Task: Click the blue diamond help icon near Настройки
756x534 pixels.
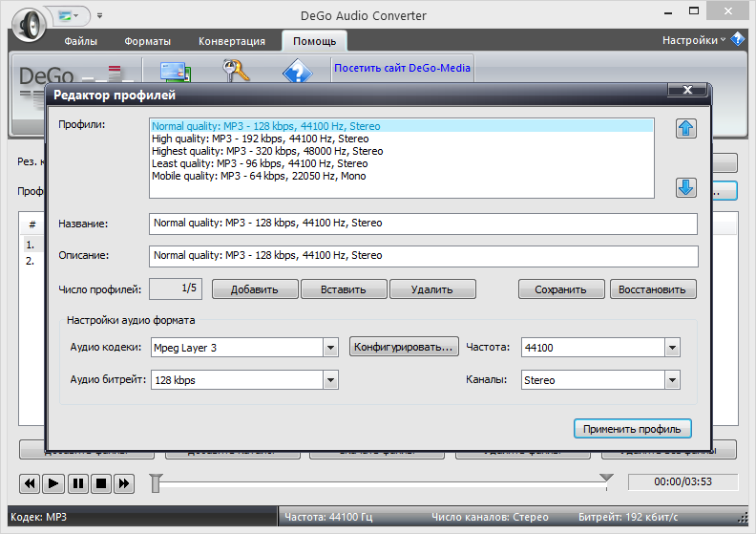Action: click(738, 39)
